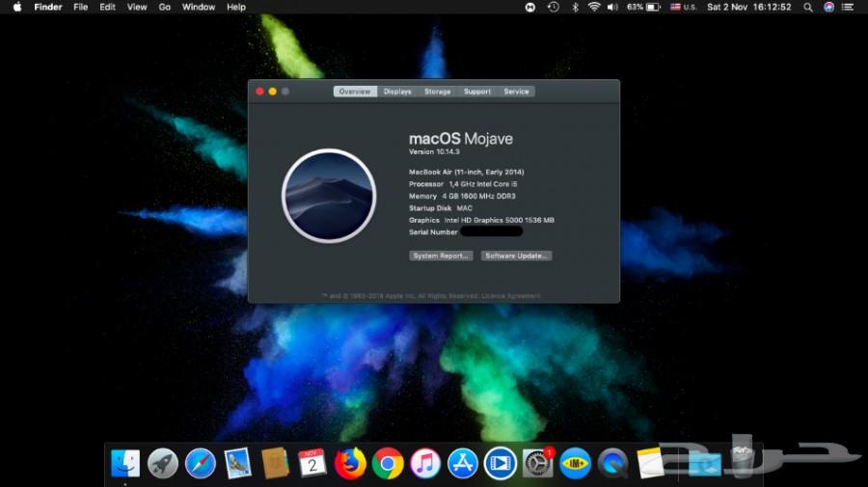Open the App Store dock icon

point(463,463)
